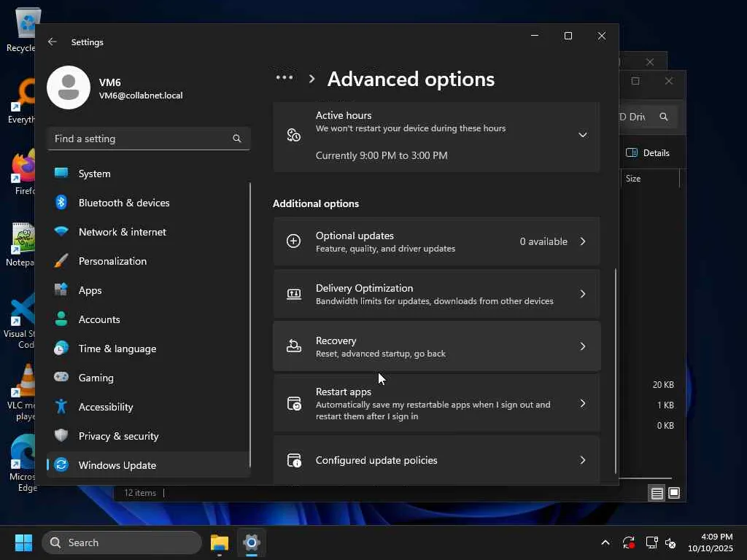Image resolution: width=747 pixels, height=560 pixels.
Task: Go back using the Settings back arrow
Action: click(53, 42)
